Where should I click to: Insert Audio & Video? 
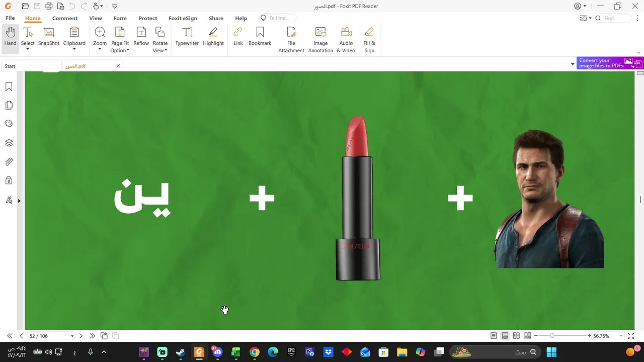[346, 40]
